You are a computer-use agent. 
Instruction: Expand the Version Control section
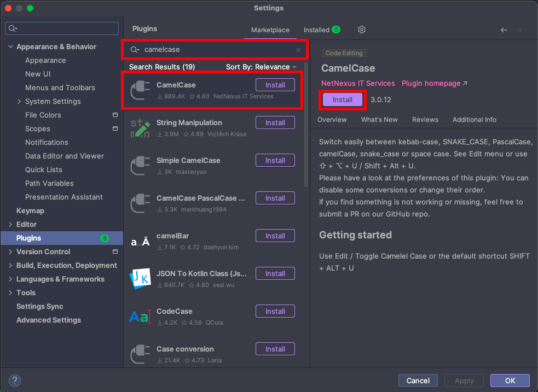pyautogui.click(x=10, y=252)
